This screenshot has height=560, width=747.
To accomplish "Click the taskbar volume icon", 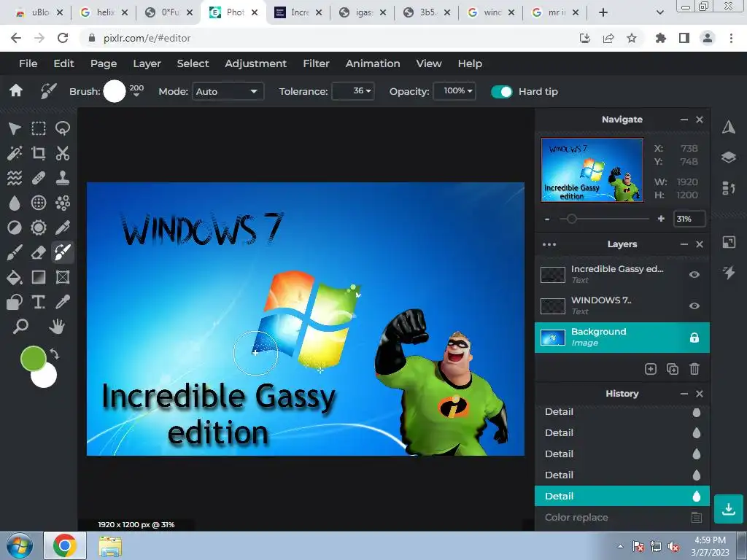I will (673, 547).
